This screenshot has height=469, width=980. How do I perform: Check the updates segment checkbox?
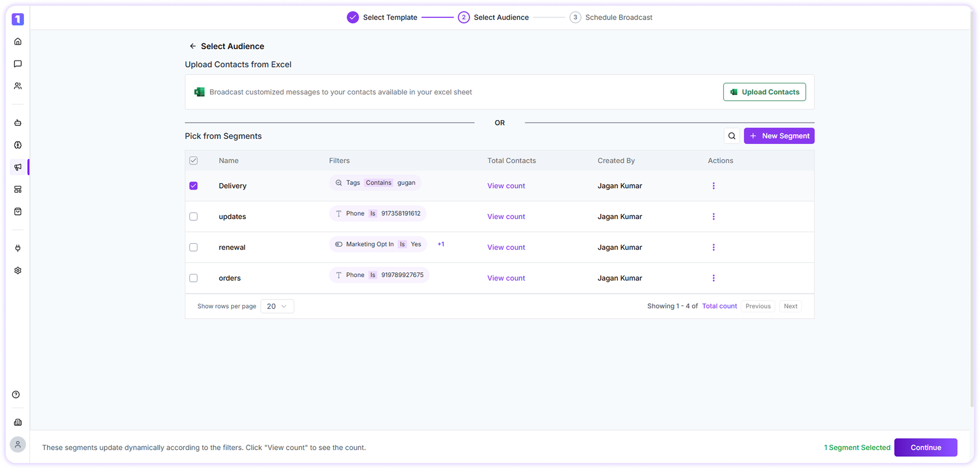[193, 216]
